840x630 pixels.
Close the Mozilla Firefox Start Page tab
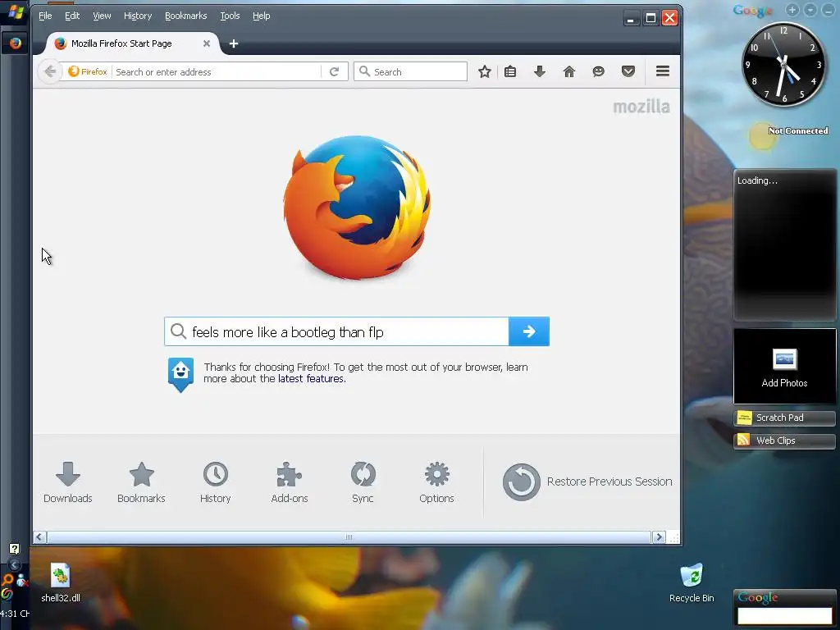[206, 43]
